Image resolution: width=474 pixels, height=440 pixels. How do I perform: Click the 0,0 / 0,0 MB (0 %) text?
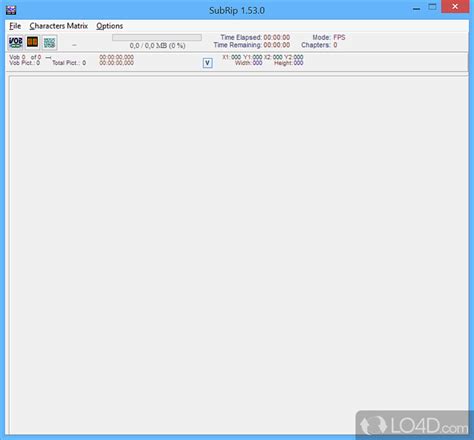[x=157, y=46]
